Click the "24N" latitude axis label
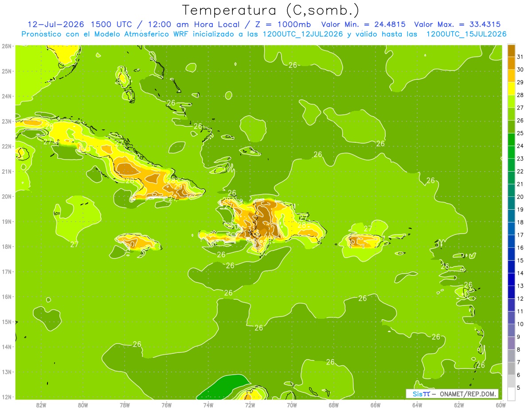532x411 pixels. click(7, 96)
